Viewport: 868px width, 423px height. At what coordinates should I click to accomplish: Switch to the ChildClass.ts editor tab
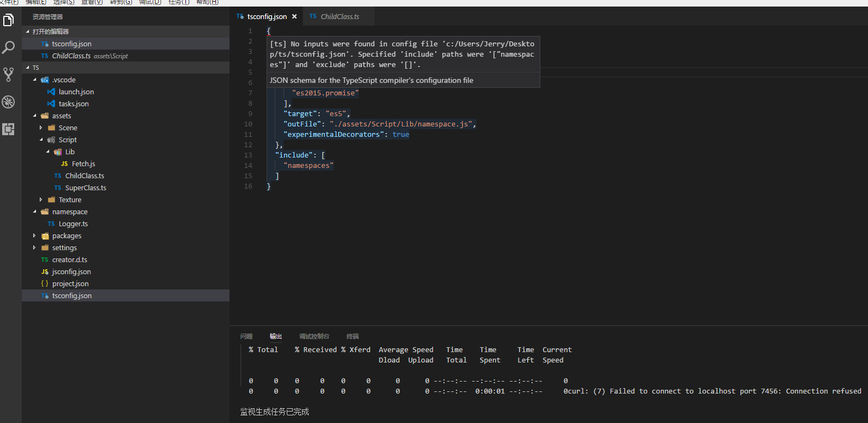pos(339,17)
